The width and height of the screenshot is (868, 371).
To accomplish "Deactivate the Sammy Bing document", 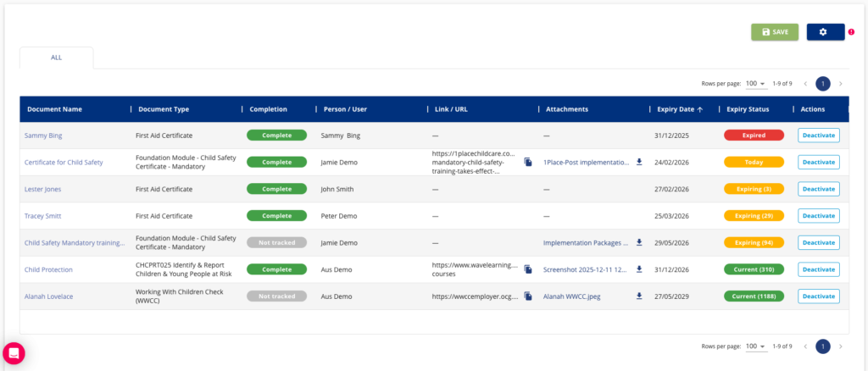I will [x=818, y=135].
